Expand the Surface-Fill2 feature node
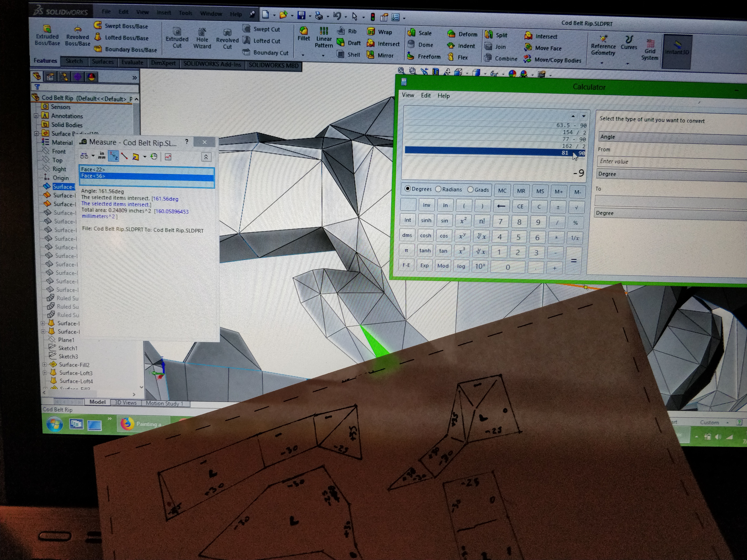Image resolution: width=747 pixels, height=560 pixels. (x=44, y=365)
